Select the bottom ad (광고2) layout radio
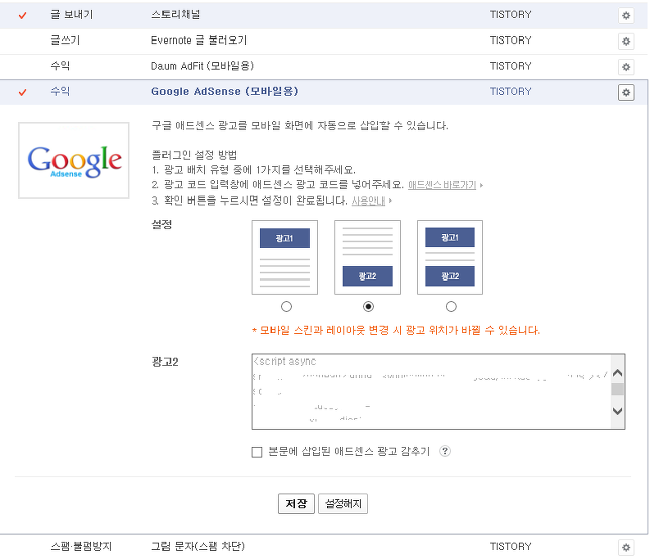This screenshot has width=650, height=559. pos(368,306)
